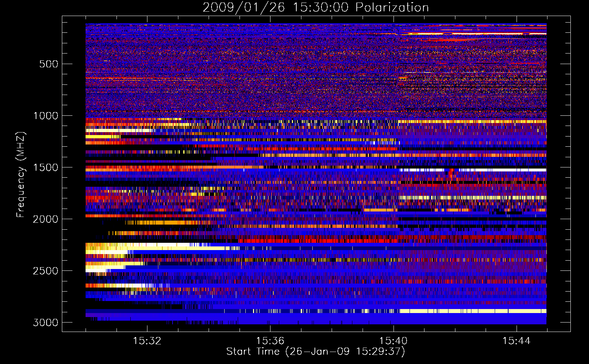Click the 'Frequency (MHZ)' axis label
Screen dimensions: 589x364
pyautogui.click(x=21, y=175)
